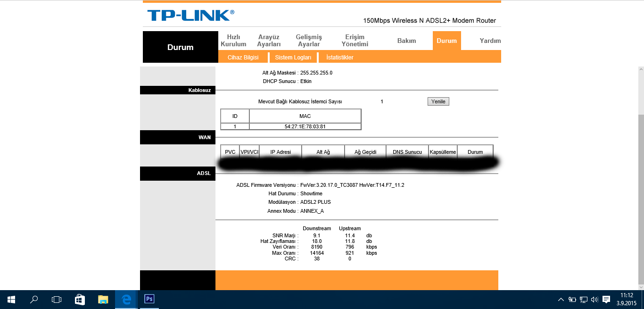Click the VPI/VCI column header
Image resolution: width=644 pixels, height=309 pixels.
point(249,152)
